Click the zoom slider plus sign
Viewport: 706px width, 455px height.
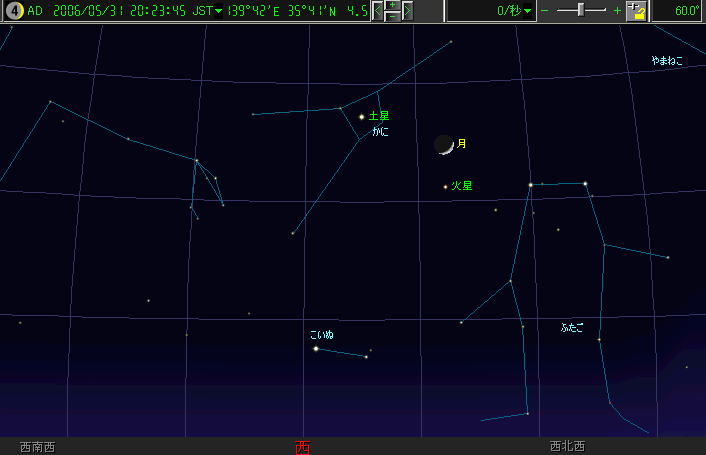[617, 11]
